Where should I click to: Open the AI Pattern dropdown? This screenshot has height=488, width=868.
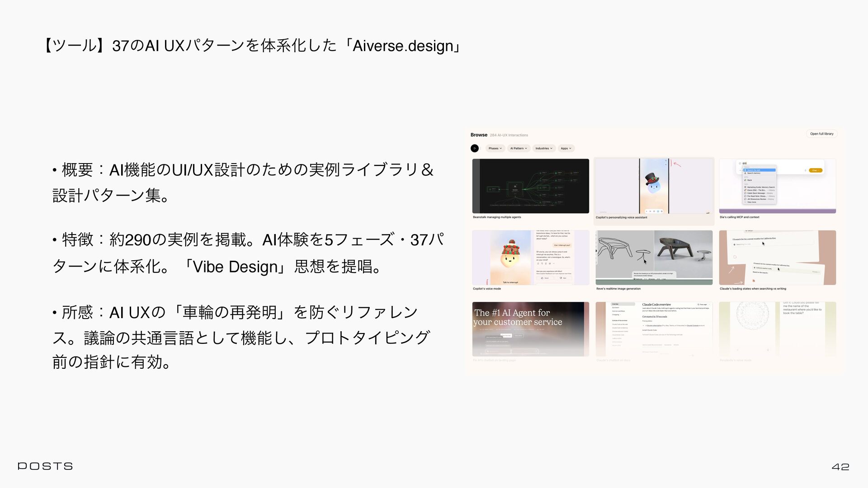tap(518, 148)
